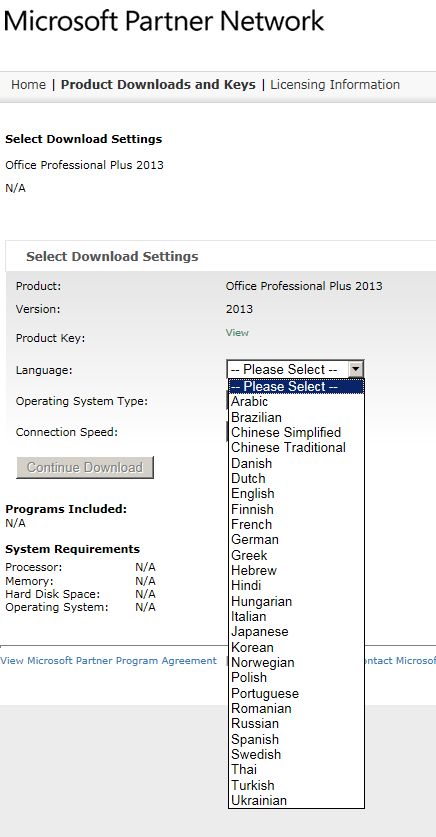This screenshot has height=837, width=436.
Task: Choose Hebrew from the list
Action: point(296,571)
